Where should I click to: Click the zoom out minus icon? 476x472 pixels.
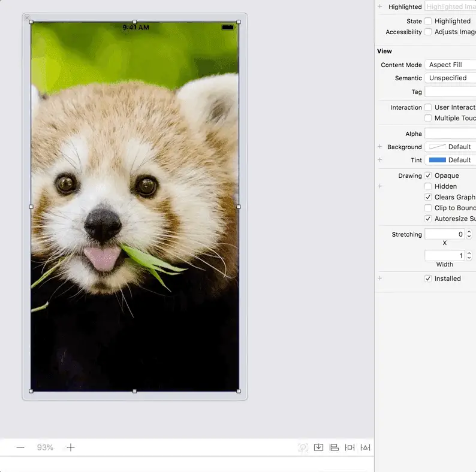[20, 447]
